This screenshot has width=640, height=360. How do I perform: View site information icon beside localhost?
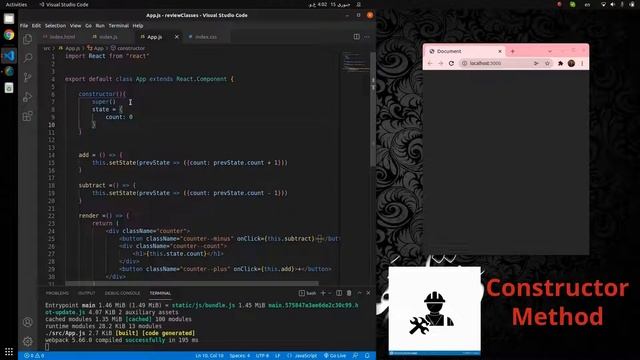pyautogui.click(x=464, y=63)
